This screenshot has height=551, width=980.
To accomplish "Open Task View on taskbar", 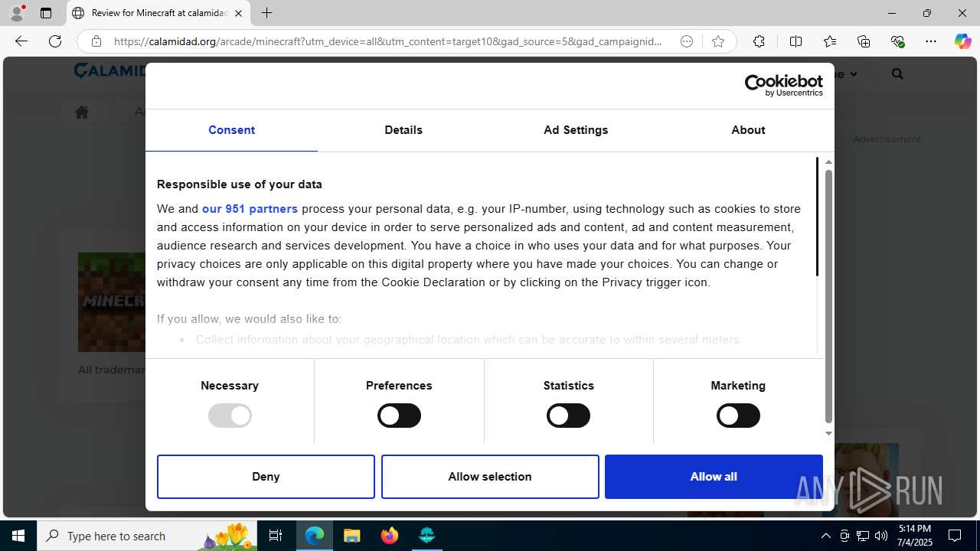I will 276,536.
